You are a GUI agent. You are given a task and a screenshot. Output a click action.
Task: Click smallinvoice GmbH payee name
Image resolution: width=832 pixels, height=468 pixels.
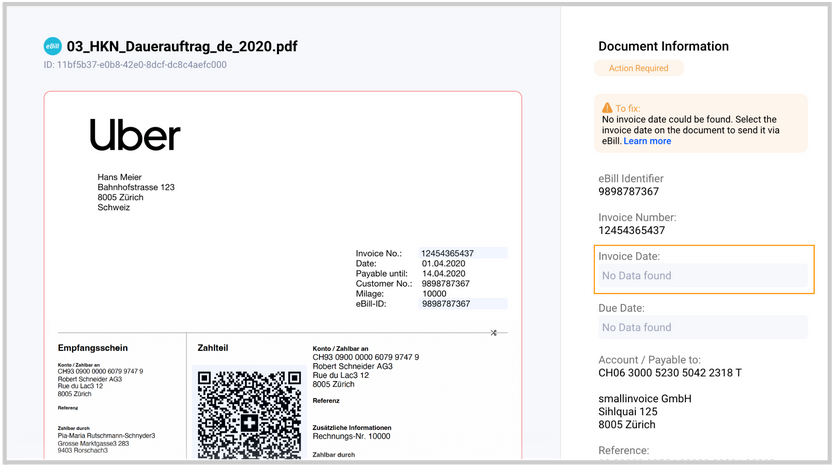click(645, 398)
